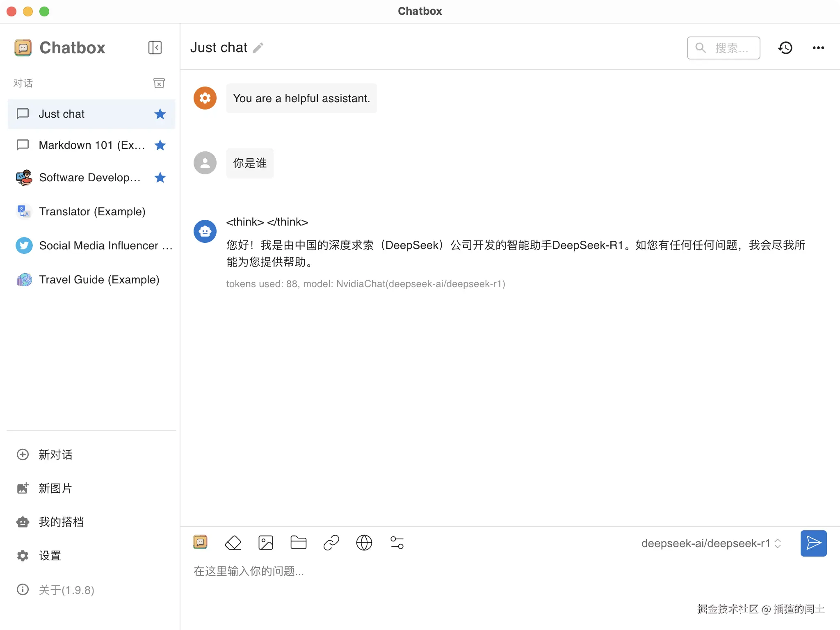Edit the Just chat title pencil

point(258,48)
